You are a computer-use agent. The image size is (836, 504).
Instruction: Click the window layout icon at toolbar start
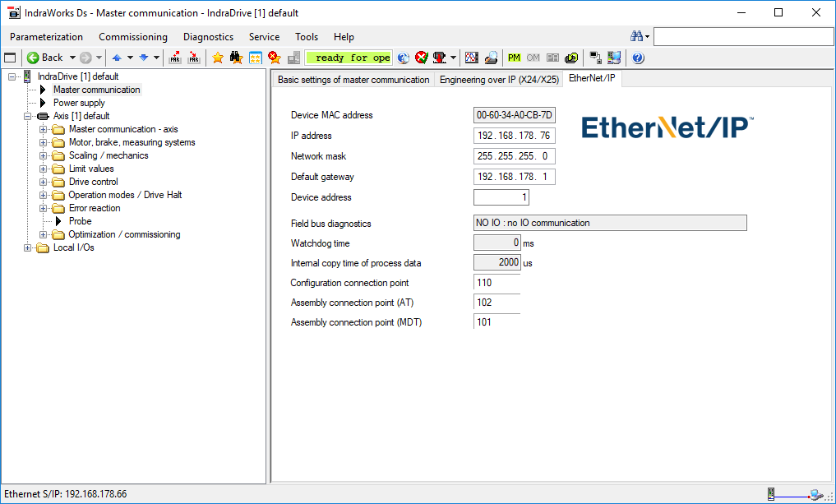tap(10, 58)
